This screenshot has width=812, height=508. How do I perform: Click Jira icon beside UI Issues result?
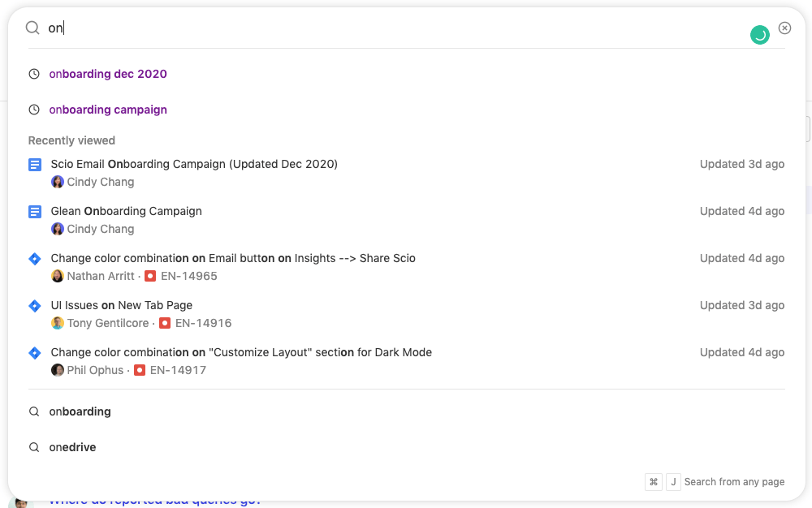click(x=35, y=306)
